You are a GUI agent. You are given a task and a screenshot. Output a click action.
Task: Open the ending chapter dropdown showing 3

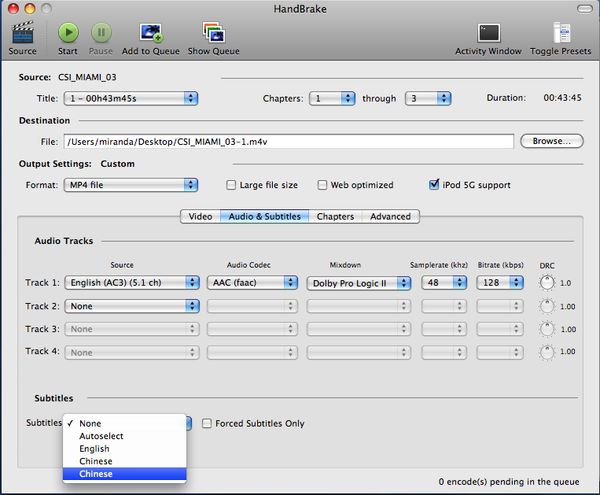click(x=428, y=99)
